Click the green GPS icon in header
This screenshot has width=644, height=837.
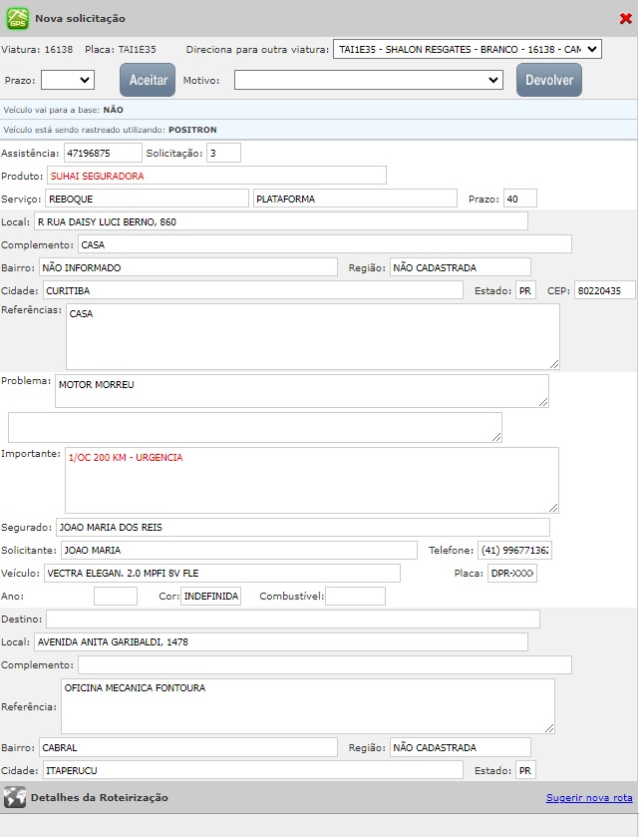18,18
